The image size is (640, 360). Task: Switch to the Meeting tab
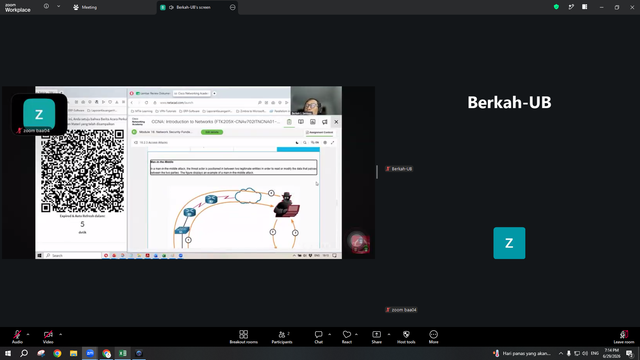point(85,7)
